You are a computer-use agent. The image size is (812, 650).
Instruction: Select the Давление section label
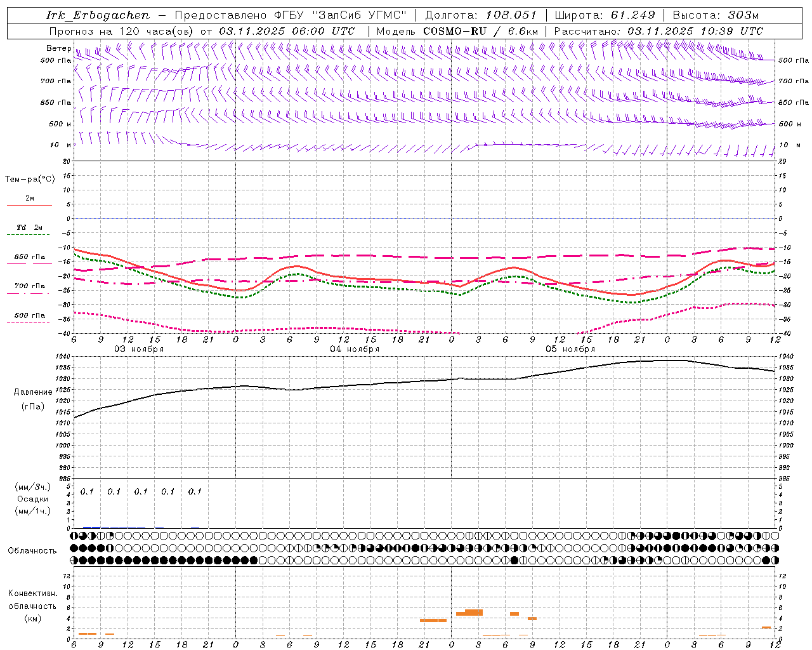pyautogui.click(x=33, y=392)
